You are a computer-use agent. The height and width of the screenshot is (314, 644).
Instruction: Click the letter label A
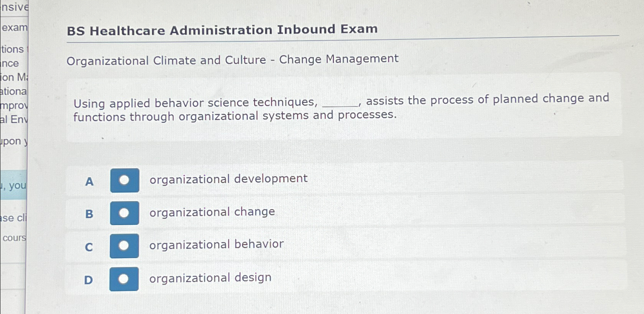point(89,182)
